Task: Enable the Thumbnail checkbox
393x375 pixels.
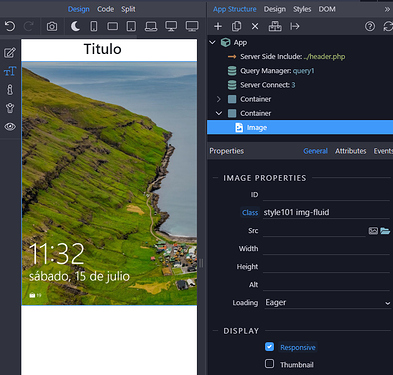Action: pos(269,364)
